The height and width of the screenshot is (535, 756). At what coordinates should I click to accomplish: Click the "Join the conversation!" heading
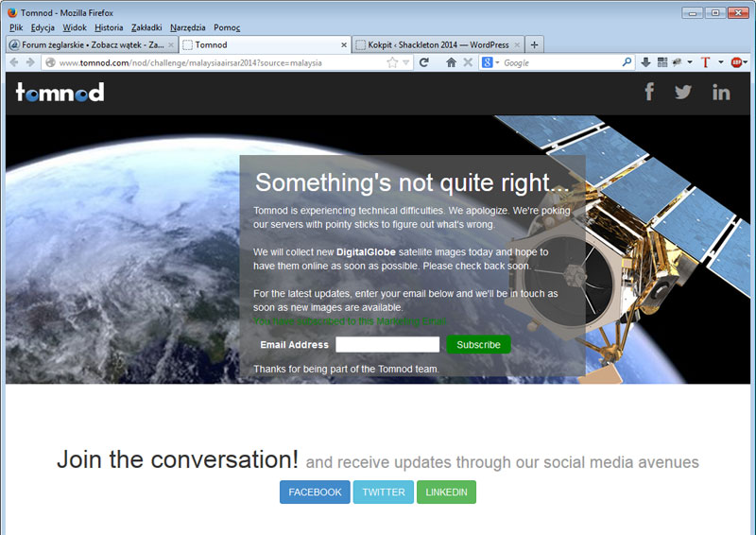[x=178, y=458]
